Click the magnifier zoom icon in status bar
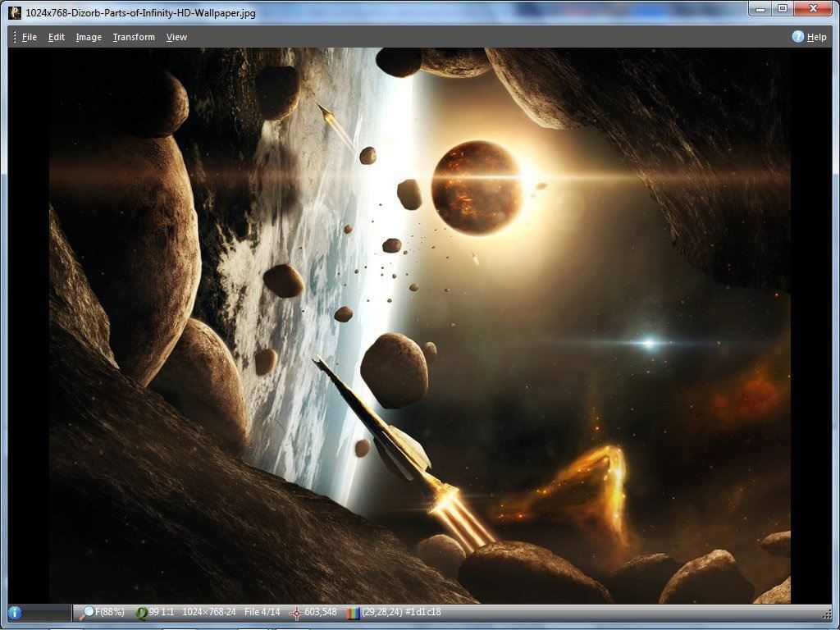The width and height of the screenshot is (840, 630). pyautogui.click(x=86, y=612)
